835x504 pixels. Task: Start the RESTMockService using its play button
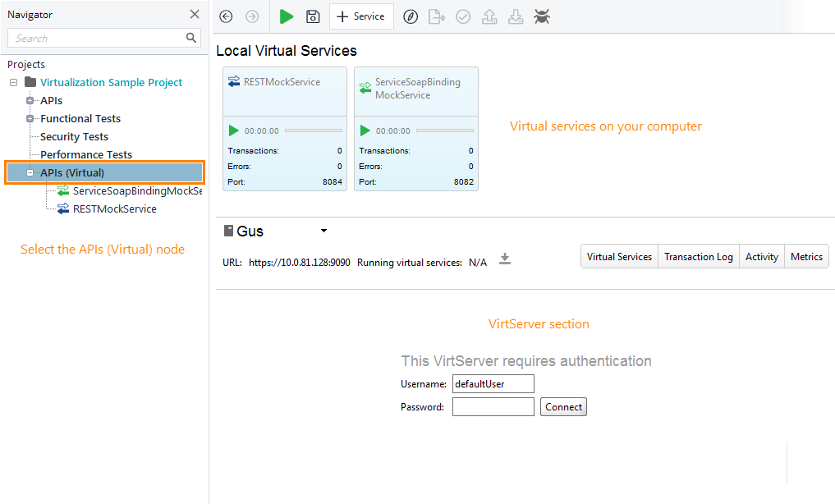(x=232, y=130)
